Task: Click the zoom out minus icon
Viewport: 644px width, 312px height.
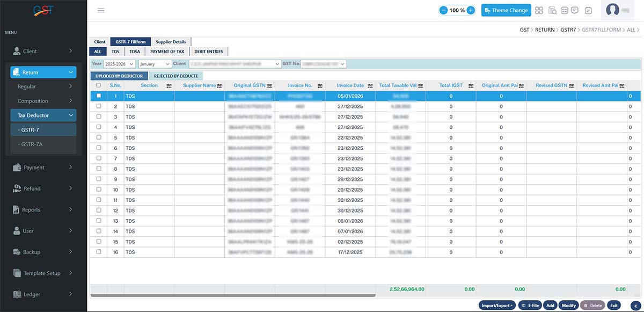Action: pyautogui.click(x=443, y=10)
